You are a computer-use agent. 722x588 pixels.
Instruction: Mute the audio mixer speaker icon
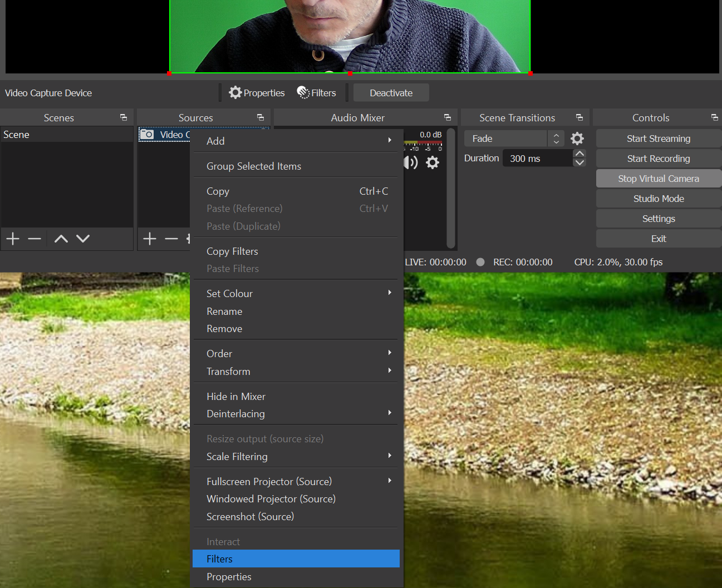coord(411,162)
